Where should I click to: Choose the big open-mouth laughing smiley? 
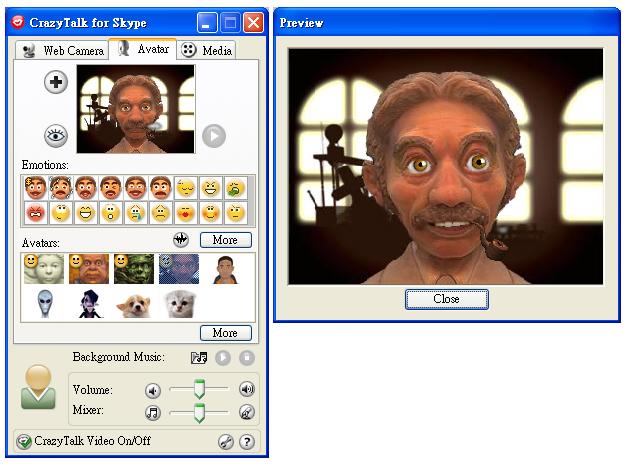point(85,213)
